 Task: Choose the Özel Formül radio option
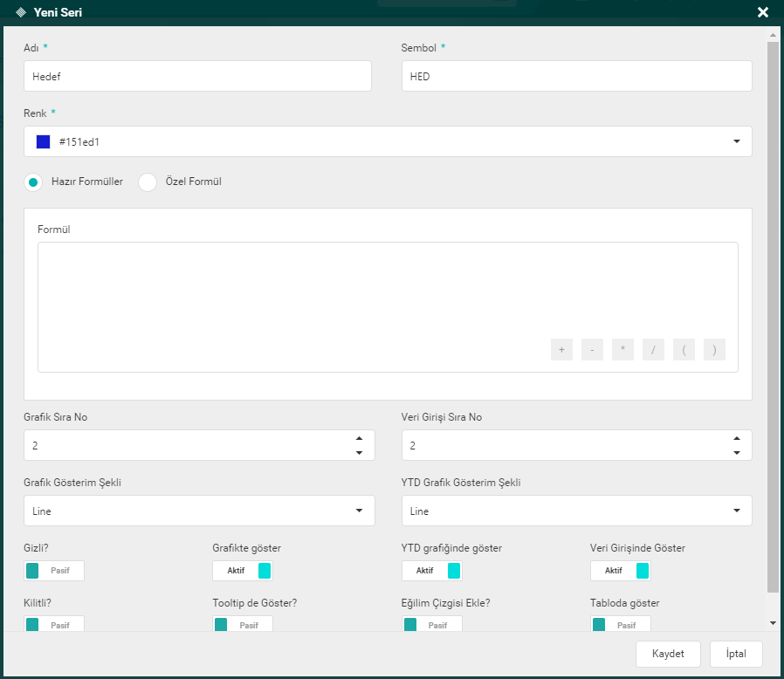[148, 182]
